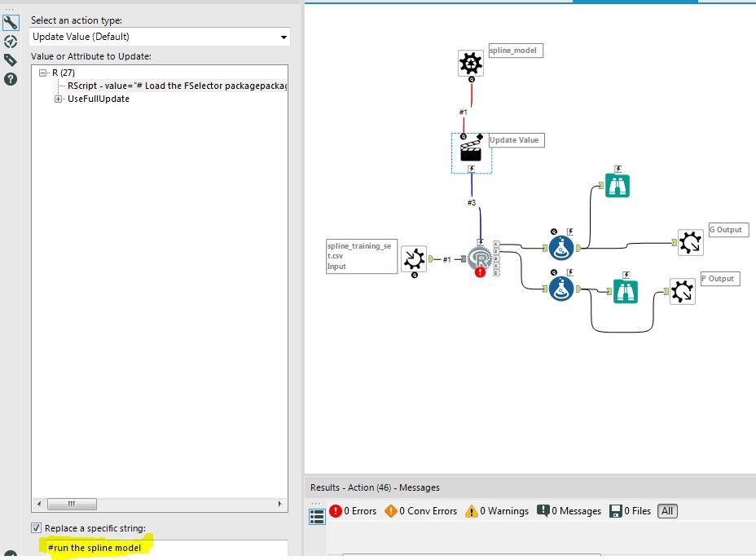
Task: Open the configuration wrench icon
Action: 10,22
